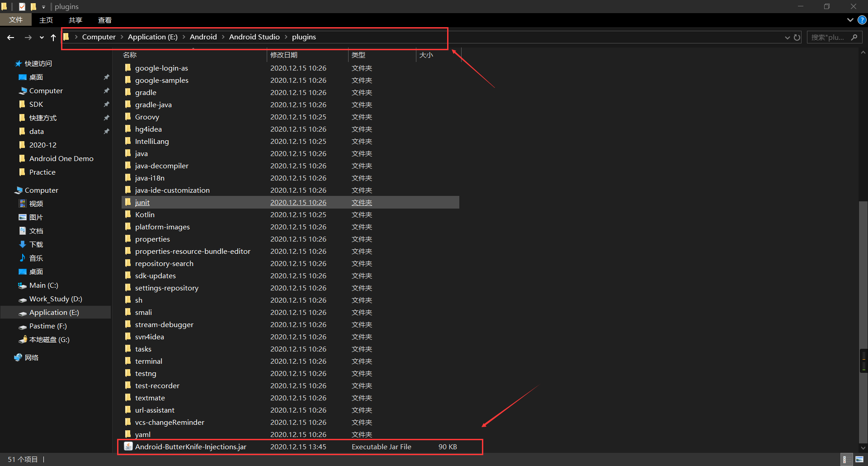Select the Groovy folder icon
The width and height of the screenshot is (868, 466).
pyautogui.click(x=128, y=117)
